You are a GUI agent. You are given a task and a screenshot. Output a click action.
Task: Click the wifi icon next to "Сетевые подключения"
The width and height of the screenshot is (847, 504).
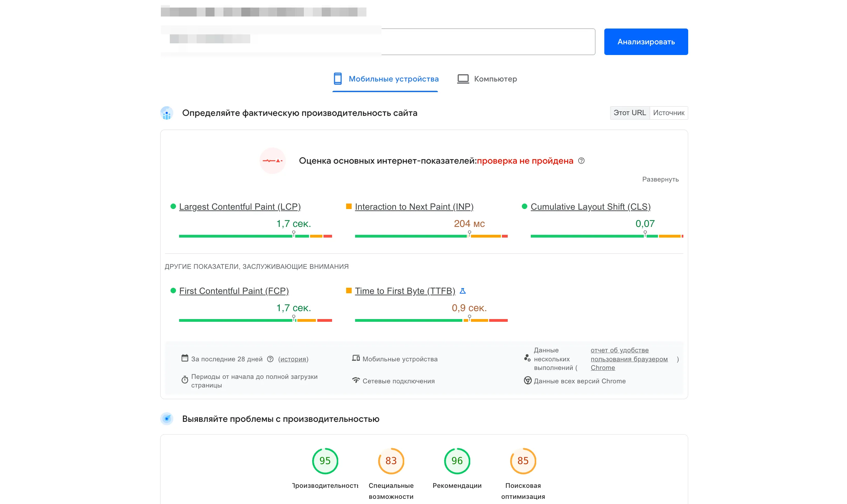tap(356, 381)
